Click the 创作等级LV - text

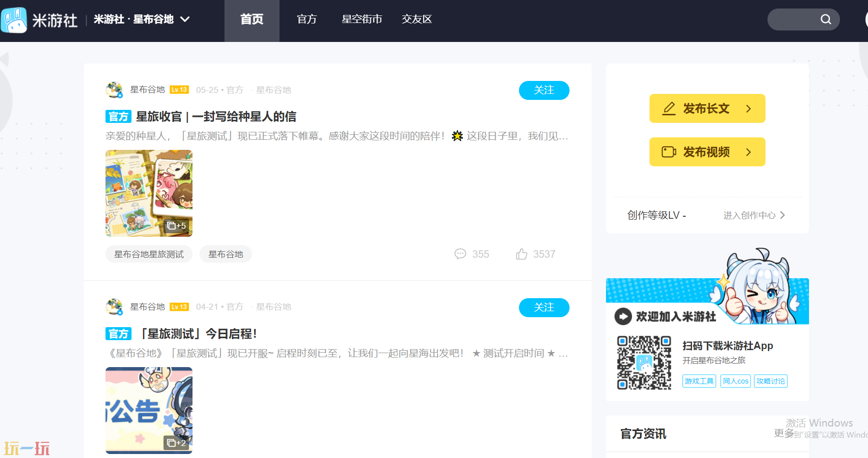pyautogui.click(x=656, y=215)
